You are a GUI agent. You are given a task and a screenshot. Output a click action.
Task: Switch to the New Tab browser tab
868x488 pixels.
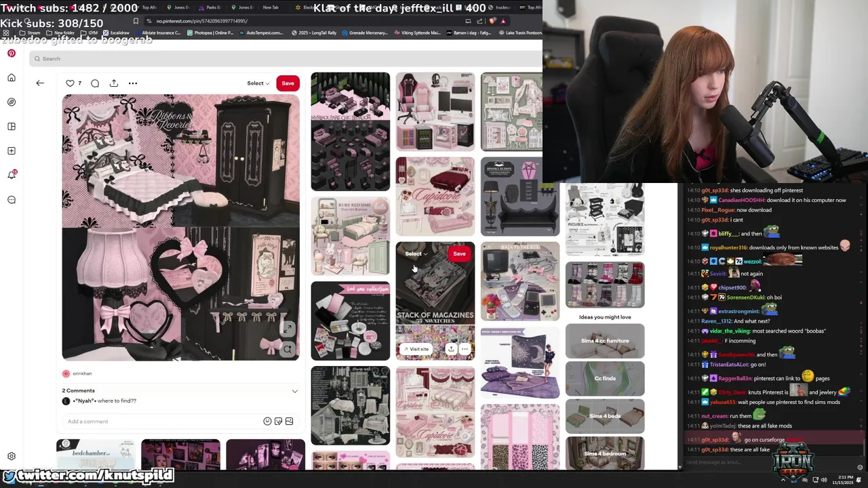pos(270,7)
